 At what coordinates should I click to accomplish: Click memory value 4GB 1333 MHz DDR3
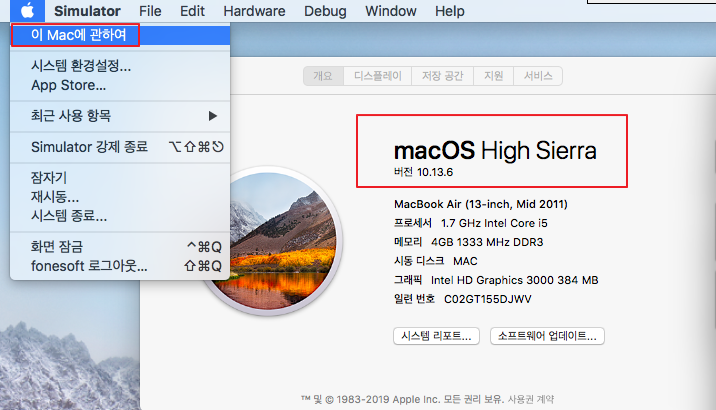tap(487, 242)
